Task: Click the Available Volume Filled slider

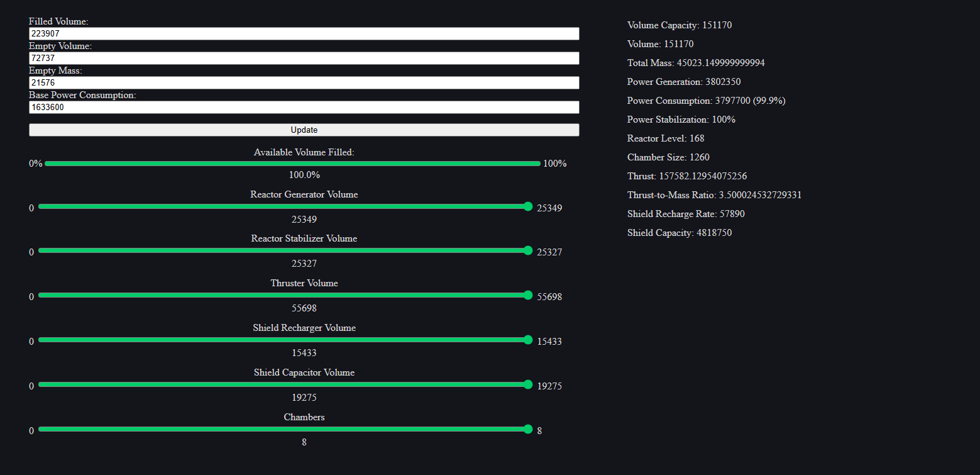Action: coord(292,164)
